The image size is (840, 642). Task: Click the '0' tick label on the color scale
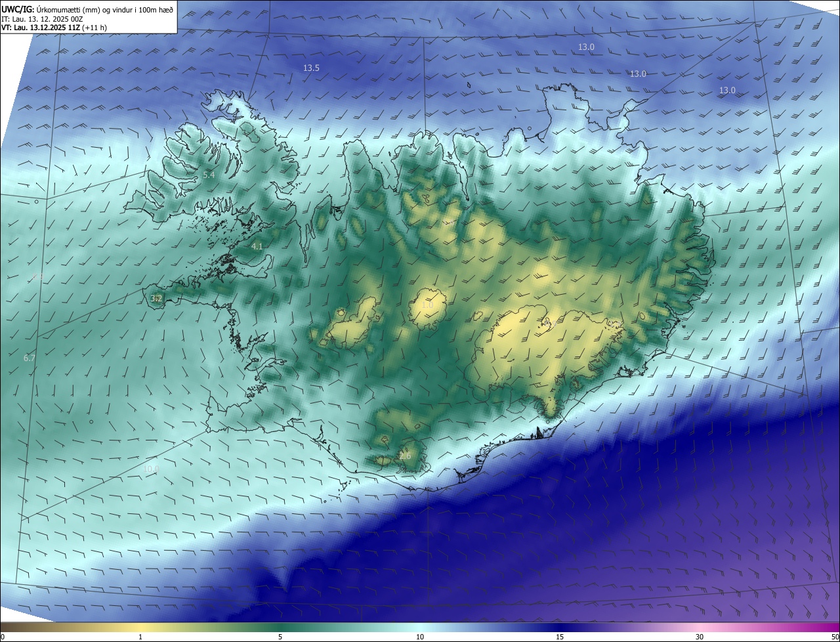(2, 637)
